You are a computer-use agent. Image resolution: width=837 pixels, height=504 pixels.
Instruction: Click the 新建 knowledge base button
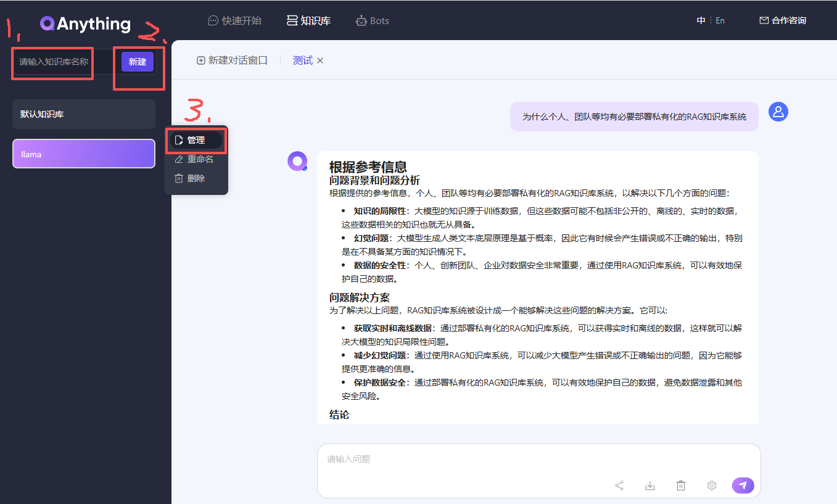138,62
